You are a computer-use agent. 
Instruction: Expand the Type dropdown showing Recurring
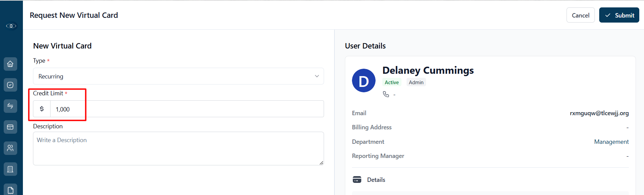point(179,76)
